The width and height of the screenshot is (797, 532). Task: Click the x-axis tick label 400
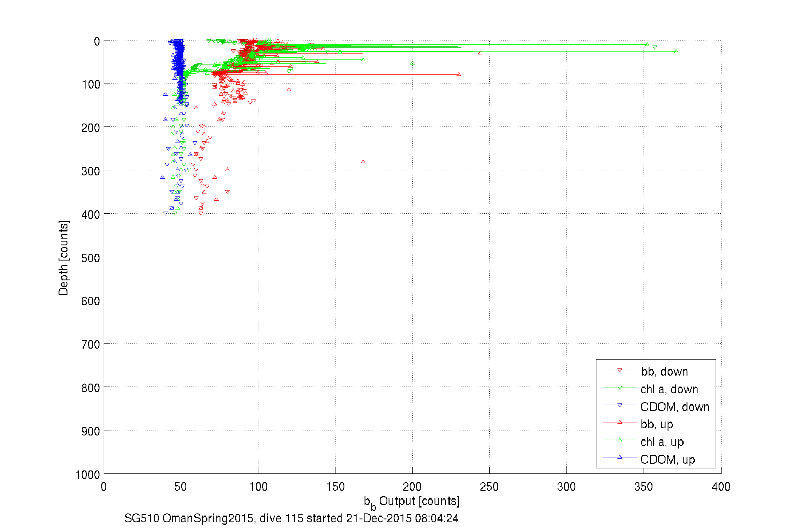(x=721, y=487)
